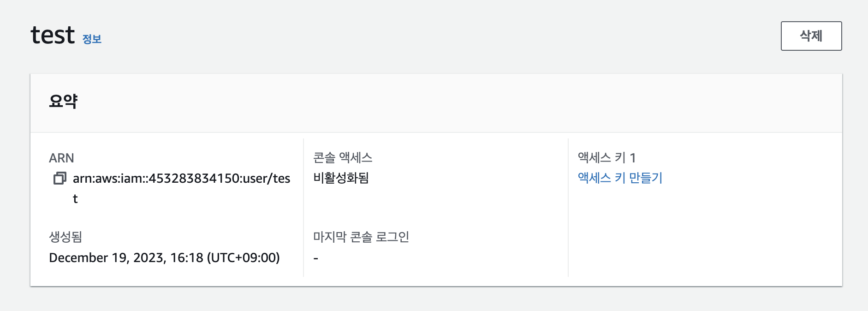The image size is (868, 311).
Task: Click the 액세스 키 1 label
Action: click(606, 158)
